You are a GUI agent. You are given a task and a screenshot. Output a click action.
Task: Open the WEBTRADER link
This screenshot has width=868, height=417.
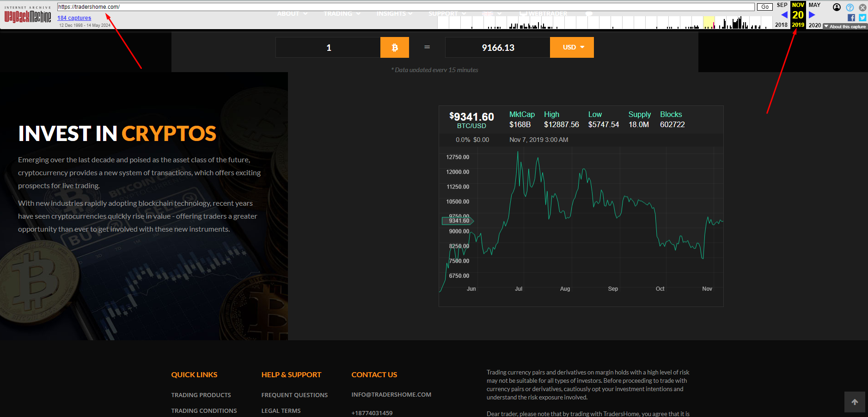[x=544, y=14]
